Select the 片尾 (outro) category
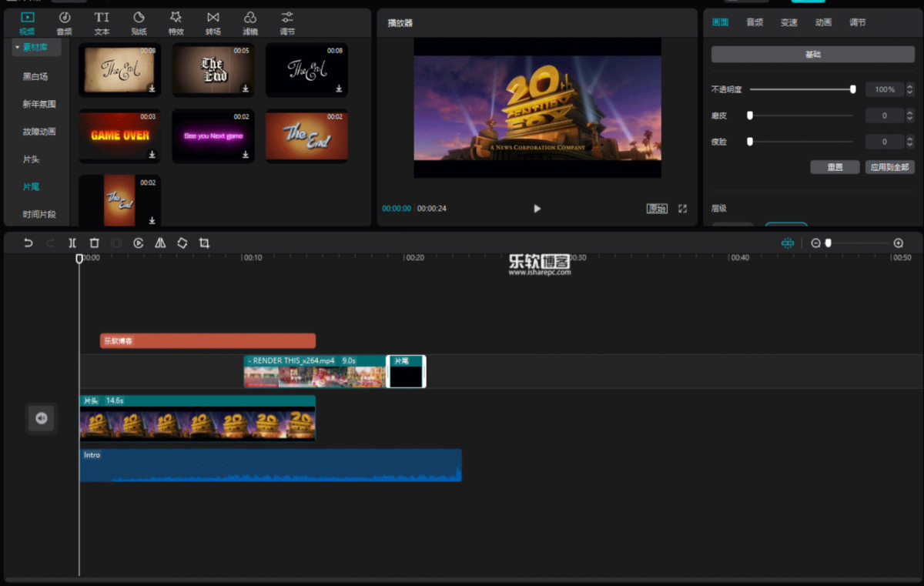Viewport: 924px width, 586px height. [x=31, y=187]
